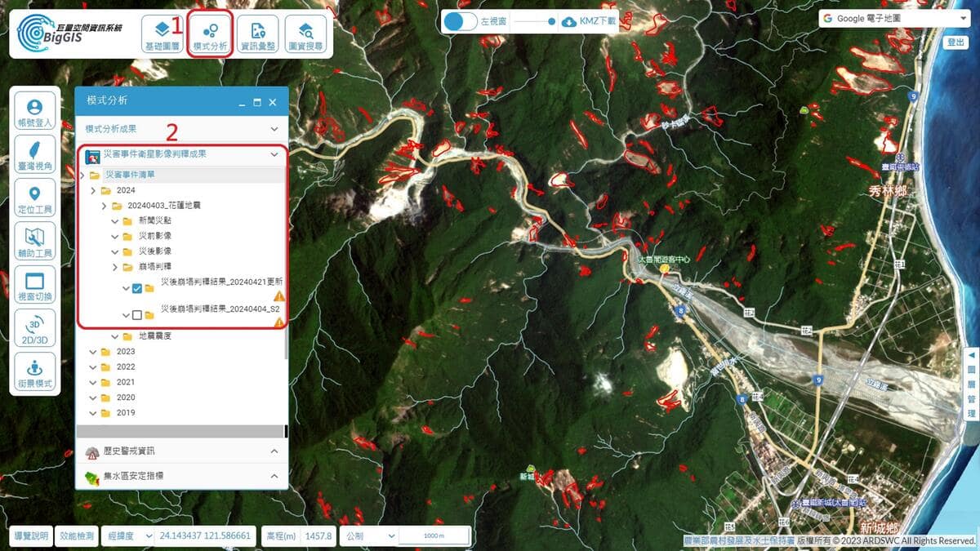
Task: Open the 資訊疊整 overlay tool
Action: [x=258, y=35]
